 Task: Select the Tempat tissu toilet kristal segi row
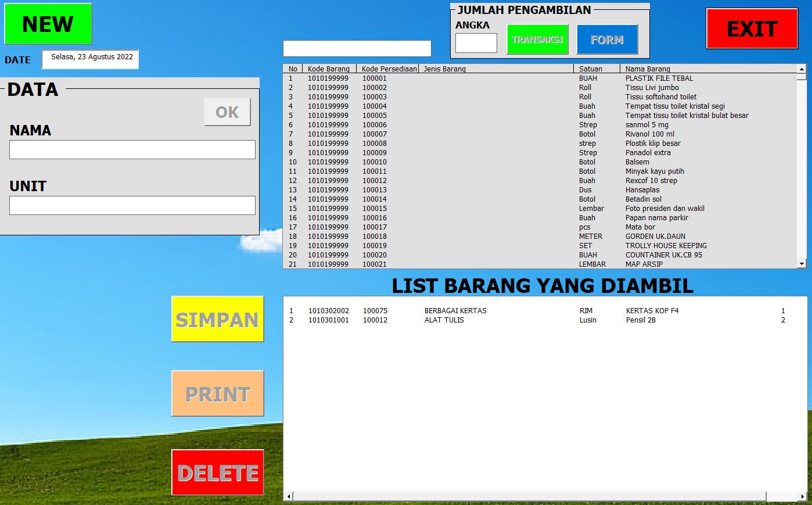[540, 106]
